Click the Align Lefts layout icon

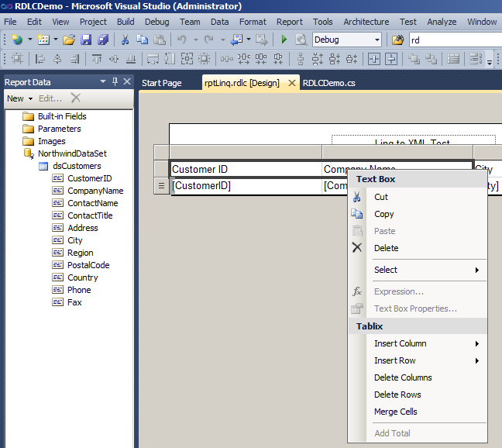click(x=40, y=59)
